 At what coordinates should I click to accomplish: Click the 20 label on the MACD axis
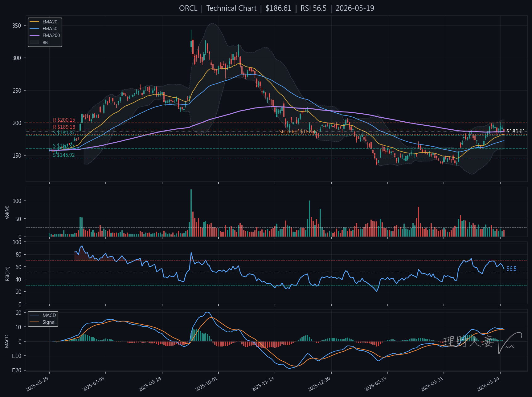click(x=18, y=313)
